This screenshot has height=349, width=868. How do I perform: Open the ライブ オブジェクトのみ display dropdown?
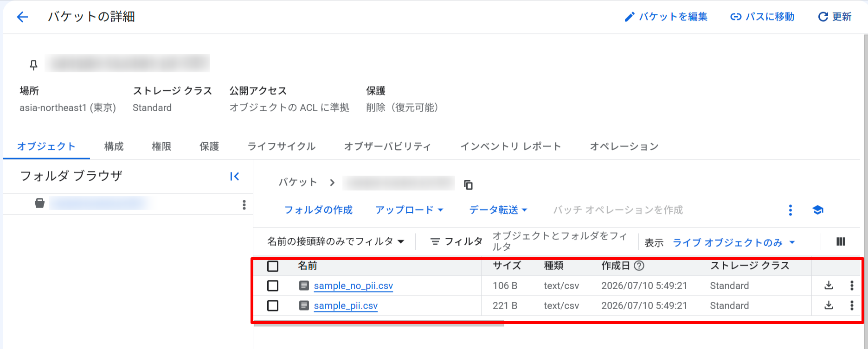(734, 242)
